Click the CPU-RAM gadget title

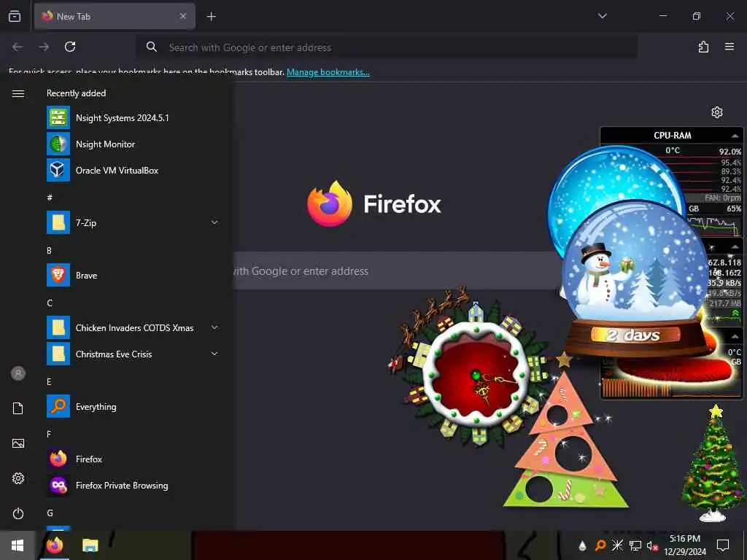(x=672, y=136)
